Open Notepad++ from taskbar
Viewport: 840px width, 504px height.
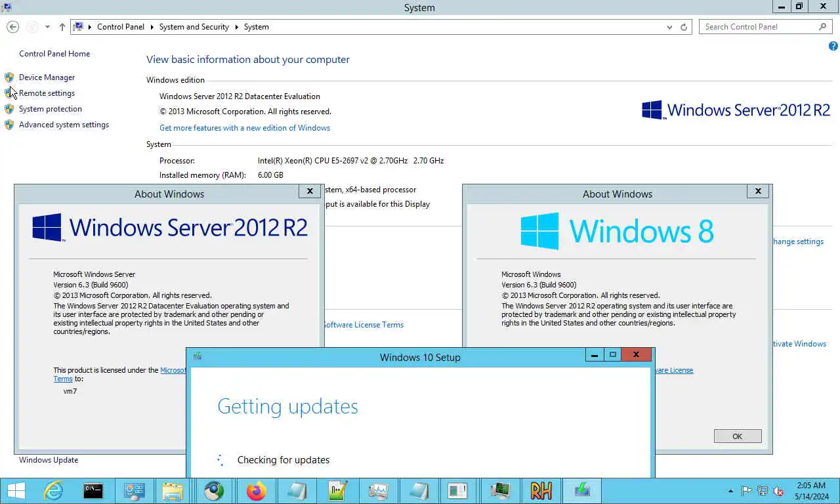click(x=337, y=491)
